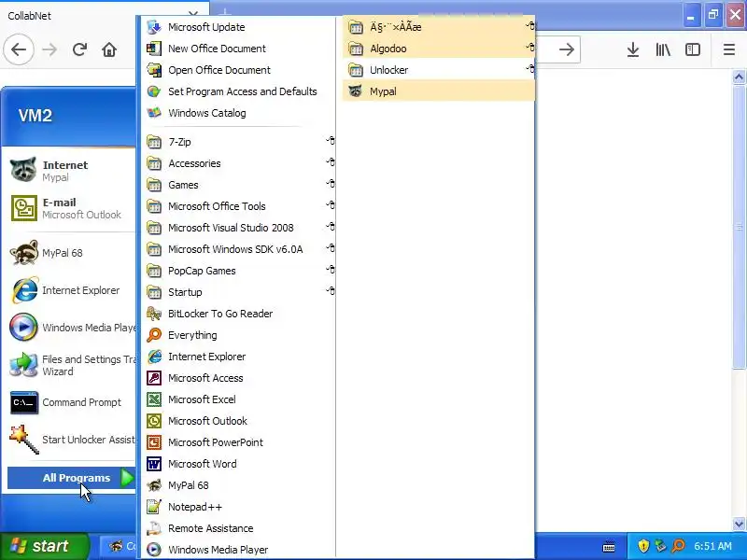This screenshot has height=560, width=747.
Task: Open Windows Media Player in left pane
Action: (72, 328)
